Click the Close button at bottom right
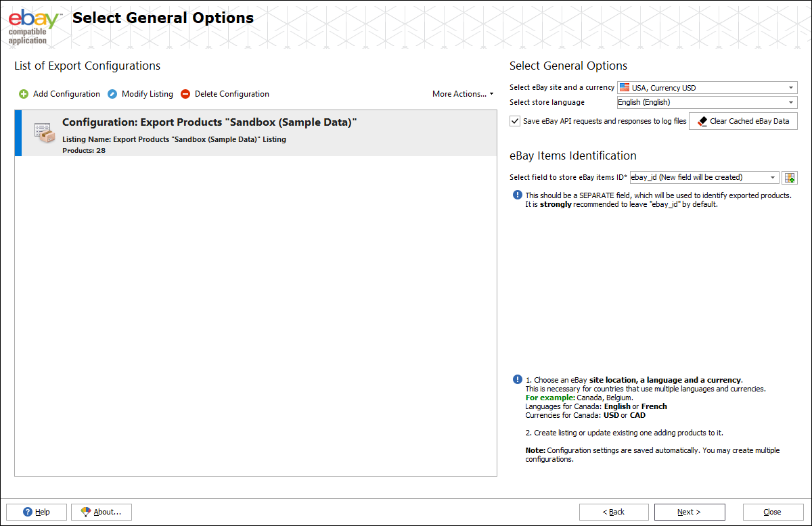 click(x=772, y=512)
